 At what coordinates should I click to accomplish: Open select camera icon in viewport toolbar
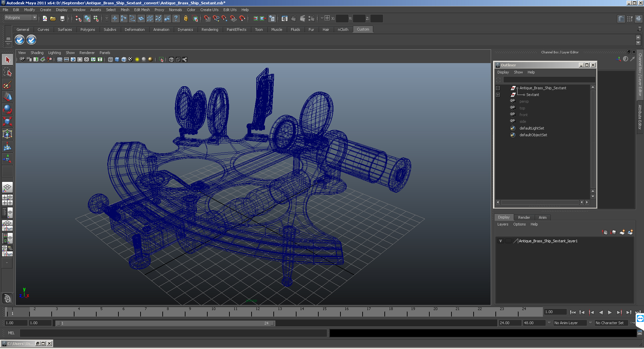[x=22, y=59]
